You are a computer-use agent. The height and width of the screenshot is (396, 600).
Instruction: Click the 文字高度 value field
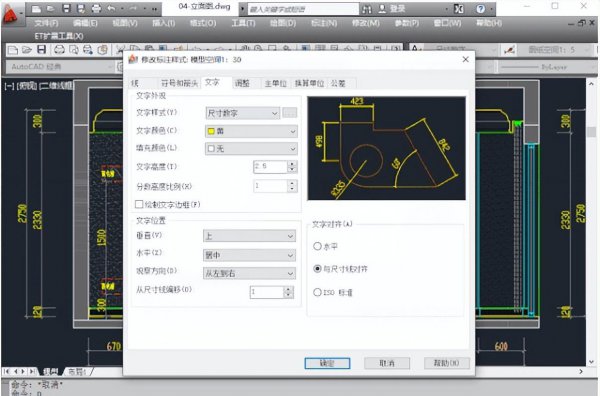click(x=270, y=166)
